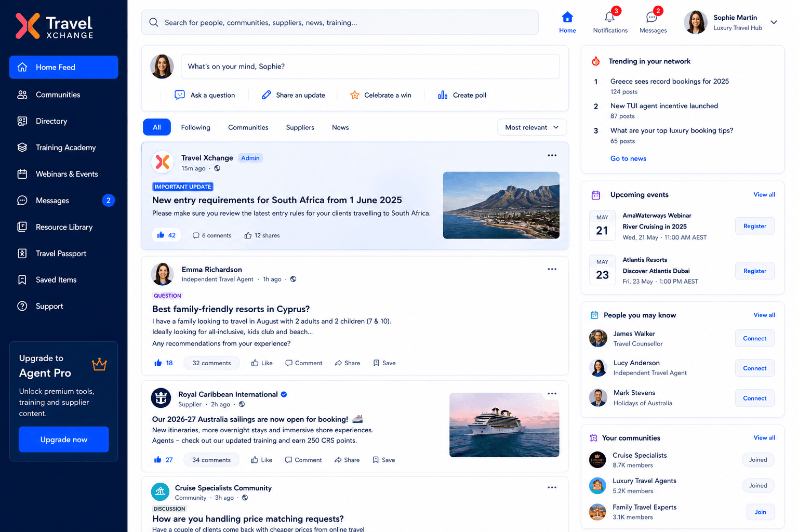Click Joined button for Cruise Specialists

758,460
